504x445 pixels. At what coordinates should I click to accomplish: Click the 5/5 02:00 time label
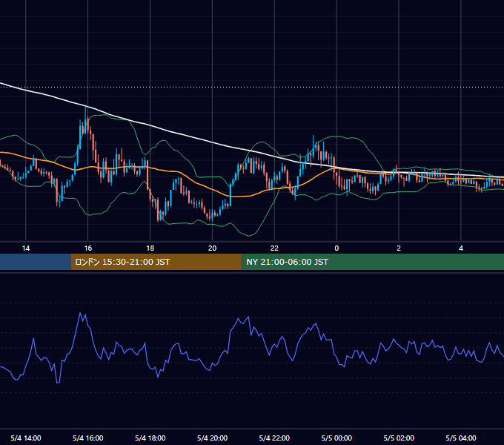(399, 438)
